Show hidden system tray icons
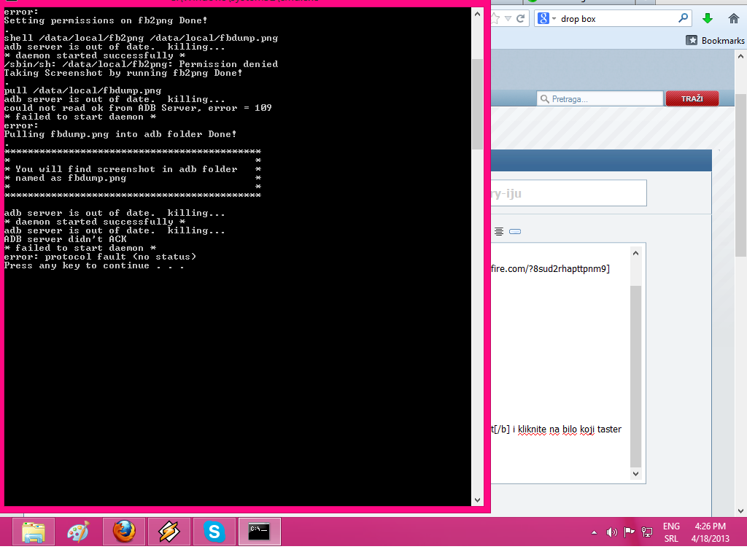The height and width of the screenshot is (560, 747). click(594, 532)
